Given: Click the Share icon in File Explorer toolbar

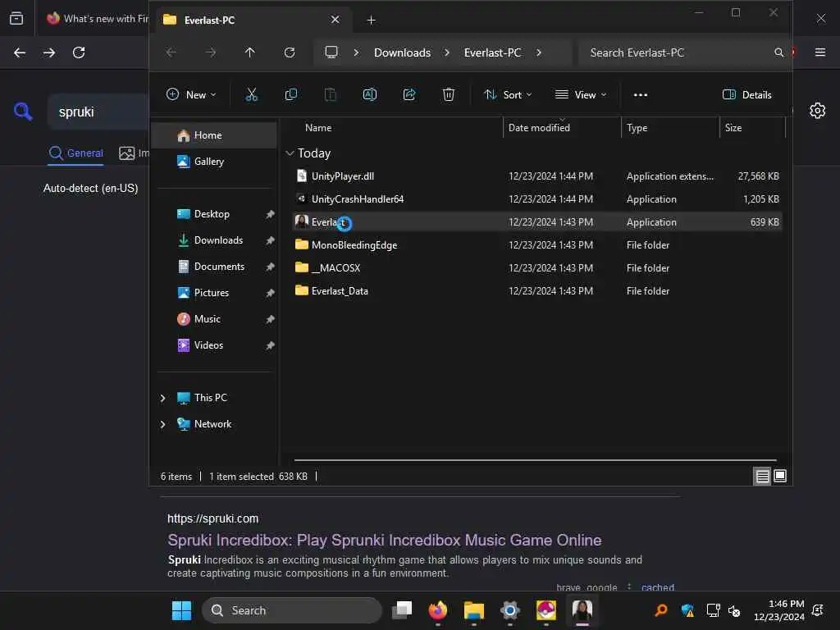Looking at the screenshot, I should coord(409,95).
